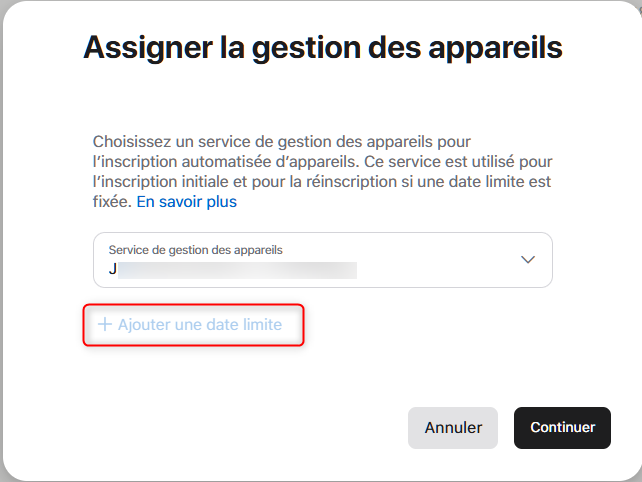Click the plus icon before "Ajouter une date limite"

coord(104,325)
